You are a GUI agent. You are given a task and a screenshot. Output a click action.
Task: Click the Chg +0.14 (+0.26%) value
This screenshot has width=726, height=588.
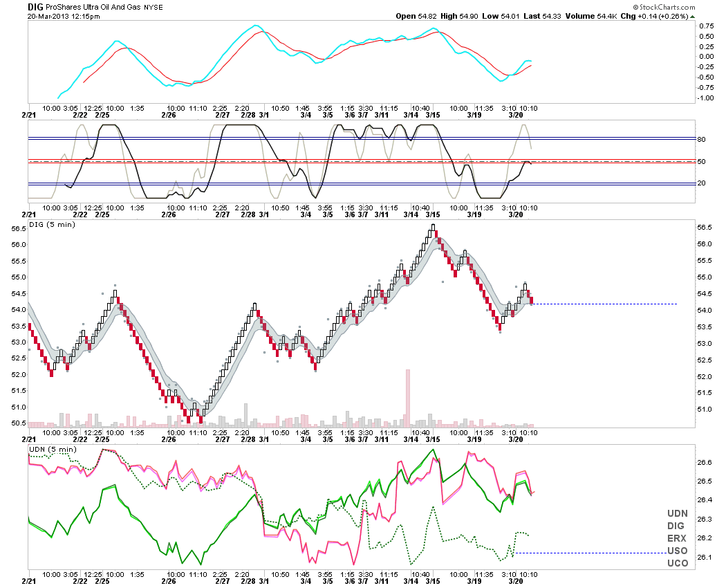tap(654, 16)
